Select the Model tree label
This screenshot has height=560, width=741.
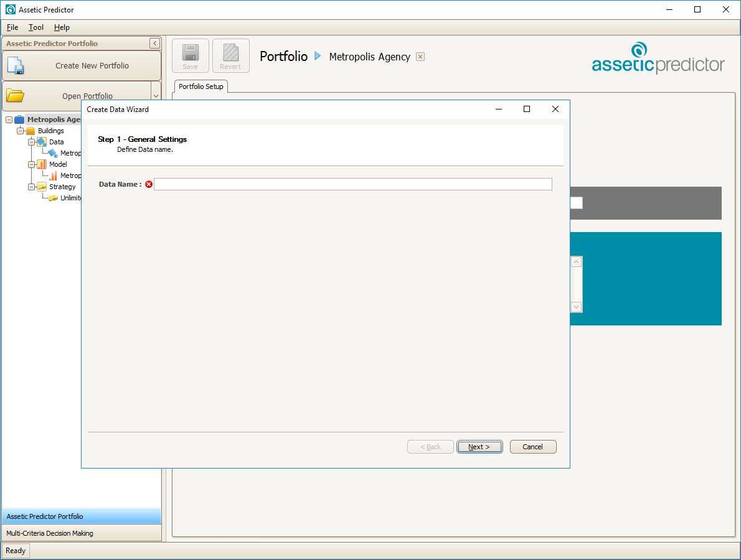[58, 164]
